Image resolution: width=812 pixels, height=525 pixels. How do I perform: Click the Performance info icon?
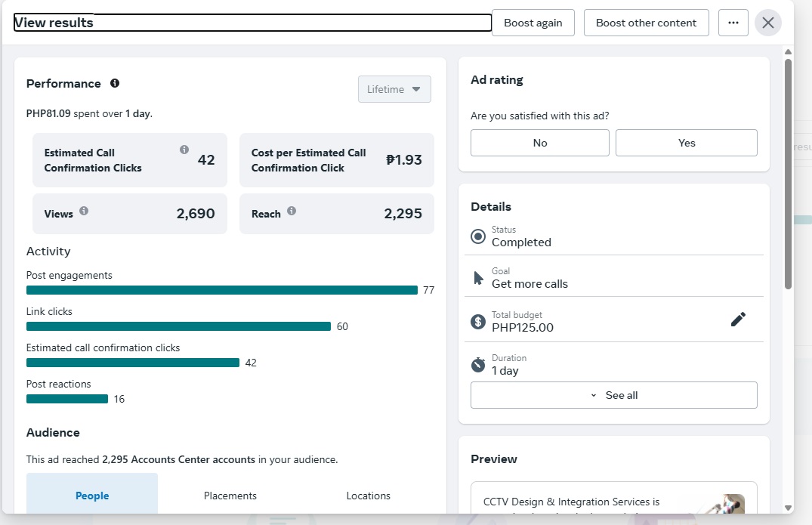tap(115, 83)
